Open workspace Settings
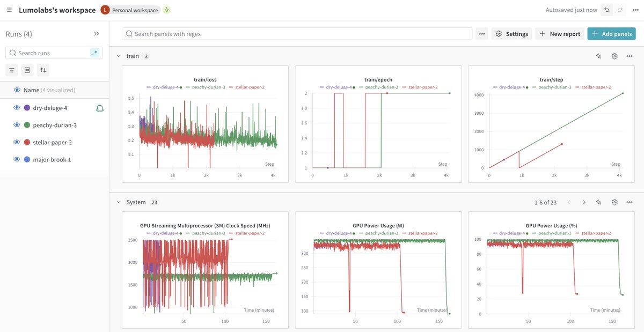The image size is (644, 332). pyautogui.click(x=511, y=34)
